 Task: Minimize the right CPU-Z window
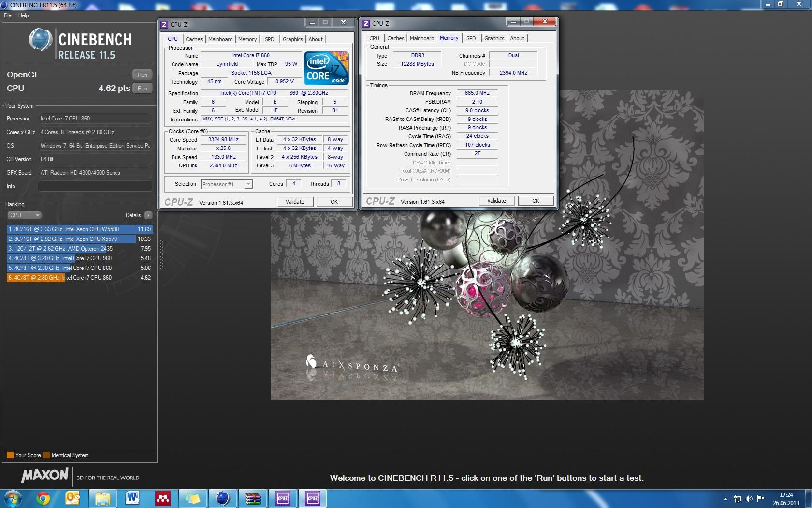click(513, 22)
